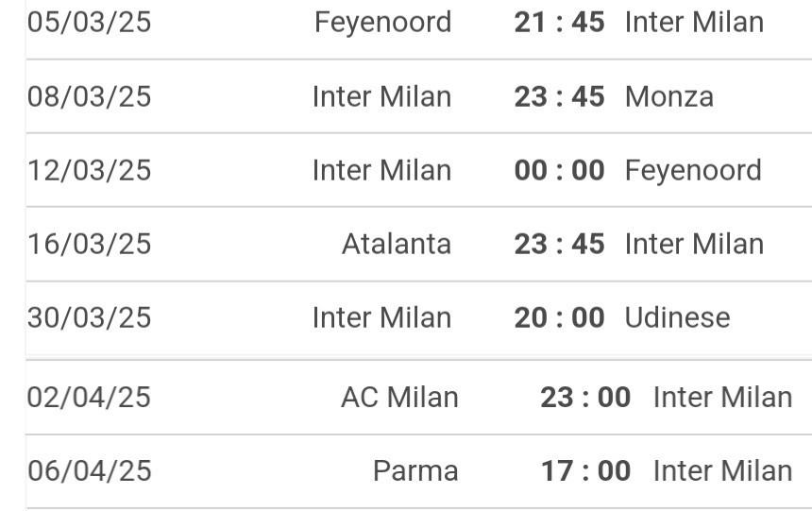Open AC Milan team link

tap(399, 397)
